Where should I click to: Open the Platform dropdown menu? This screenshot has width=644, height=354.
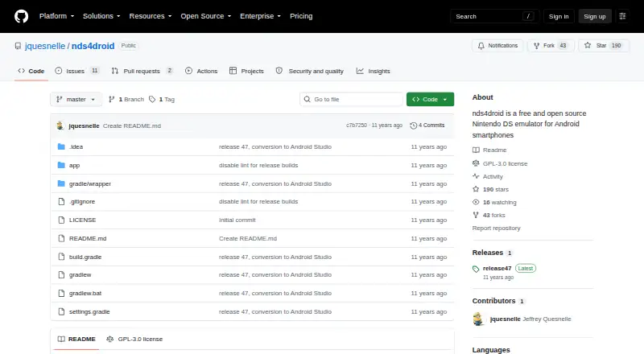pyautogui.click(x=56, y=16)
